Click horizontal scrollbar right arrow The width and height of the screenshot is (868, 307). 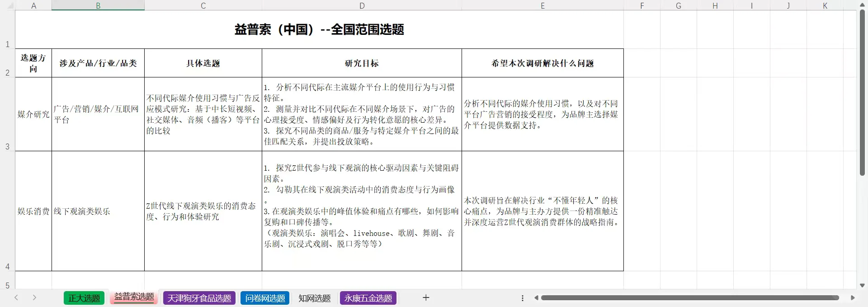click(x=853, y=297)
